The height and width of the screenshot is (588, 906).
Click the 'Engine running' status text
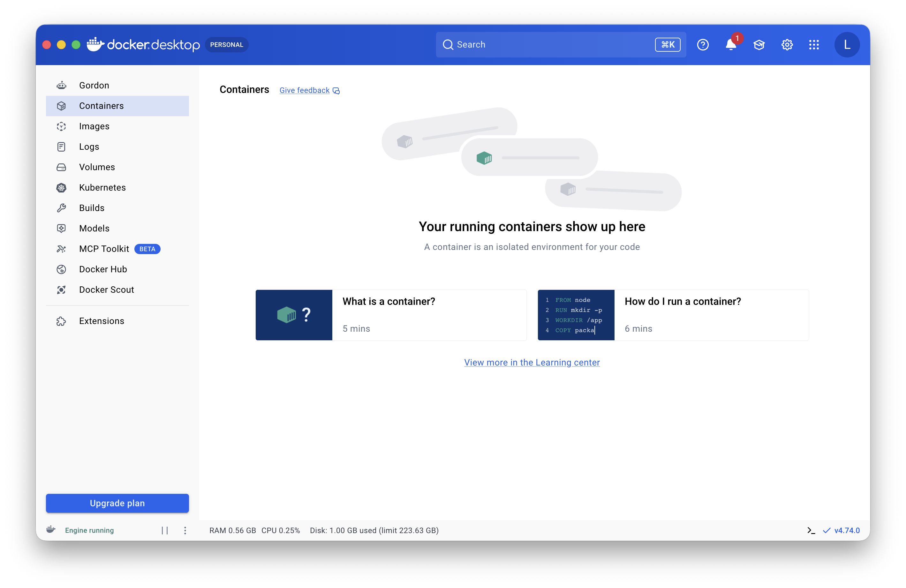(89, 530)
